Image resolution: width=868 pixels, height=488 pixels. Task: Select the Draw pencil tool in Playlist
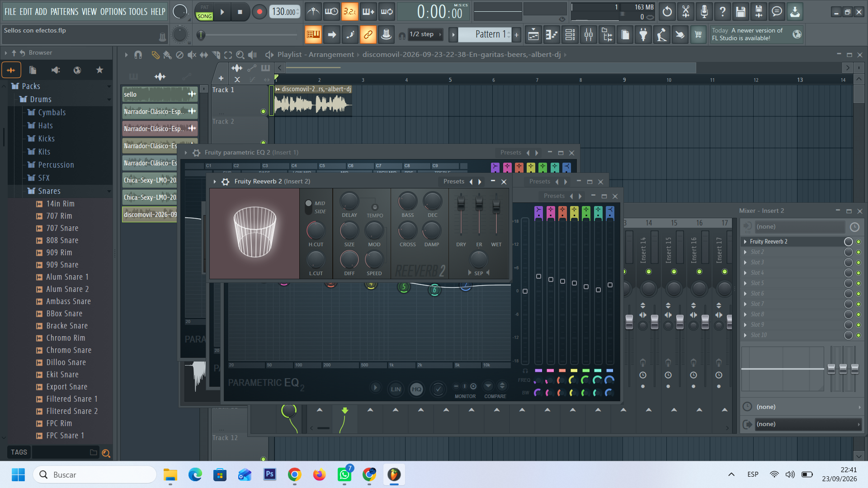(x=155, y=55)
